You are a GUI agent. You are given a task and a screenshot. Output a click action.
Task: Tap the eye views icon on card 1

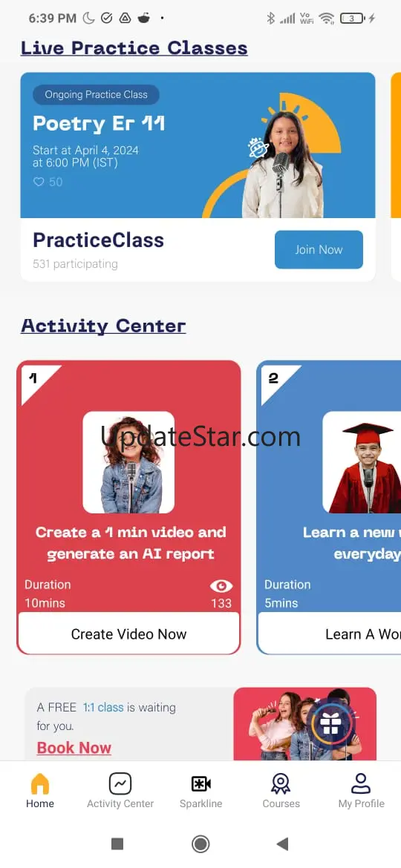pos(221,585)
